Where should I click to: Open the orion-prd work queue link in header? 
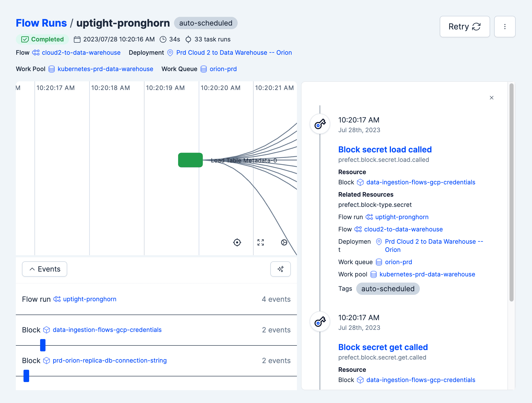(223, 69)
